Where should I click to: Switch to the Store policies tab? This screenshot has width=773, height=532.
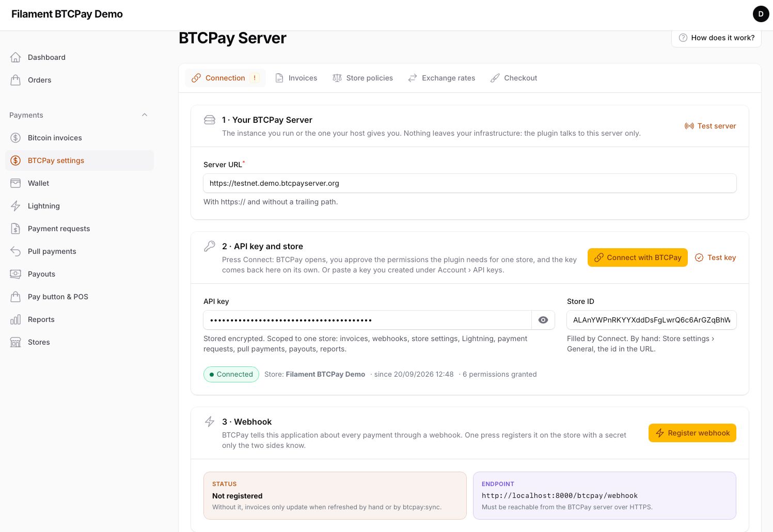point(362,78)
